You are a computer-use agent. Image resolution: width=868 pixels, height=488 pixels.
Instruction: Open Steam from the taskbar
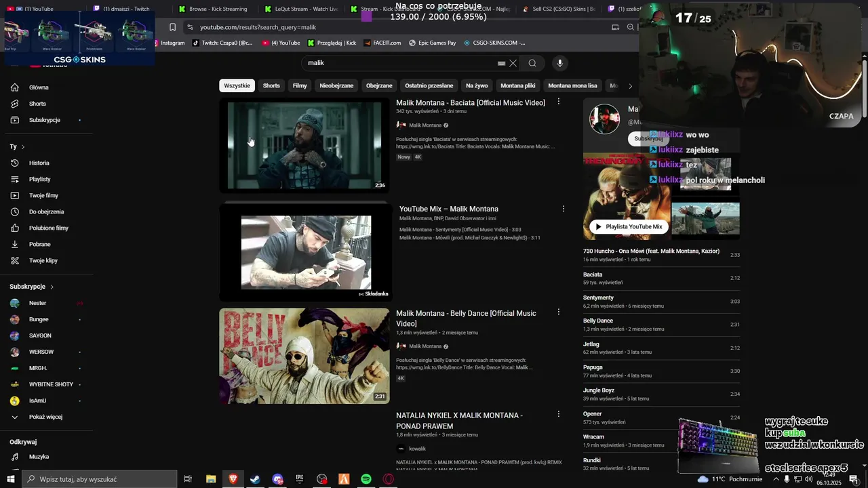(x=255, y=479)
